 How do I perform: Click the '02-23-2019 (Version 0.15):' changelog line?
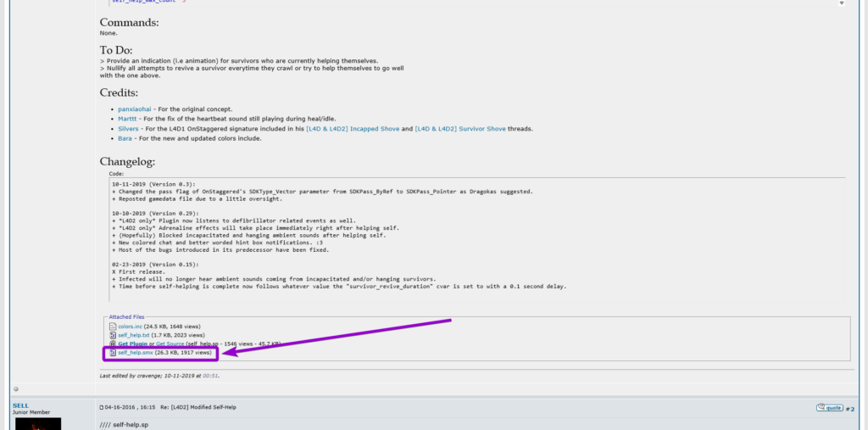pyautogui.click(x=156, y=265)
